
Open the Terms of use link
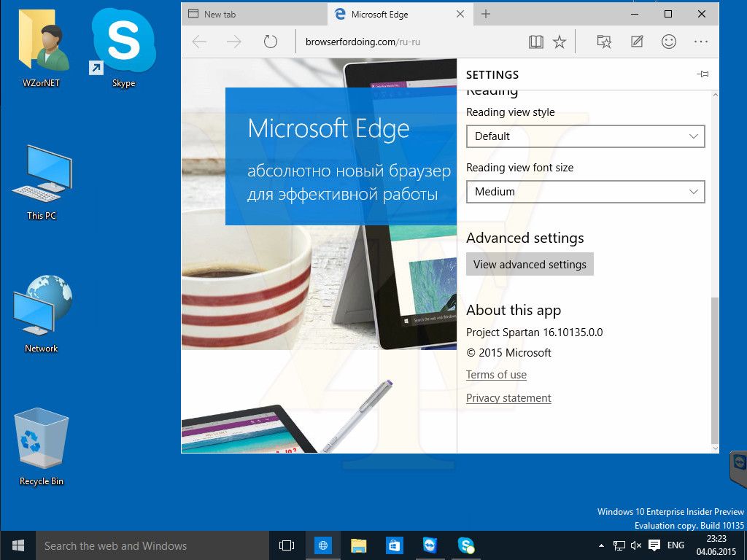click(x=496, y=375)
